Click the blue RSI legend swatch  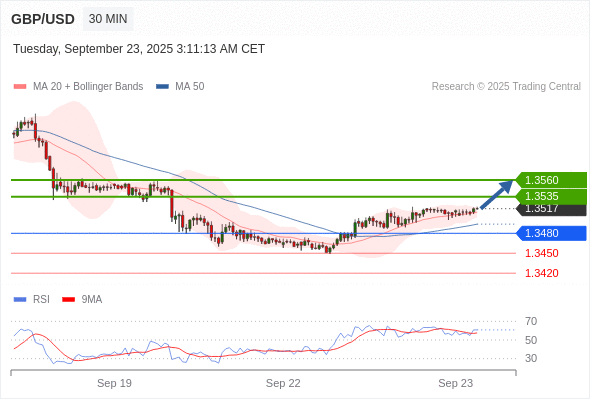[20, 300]
